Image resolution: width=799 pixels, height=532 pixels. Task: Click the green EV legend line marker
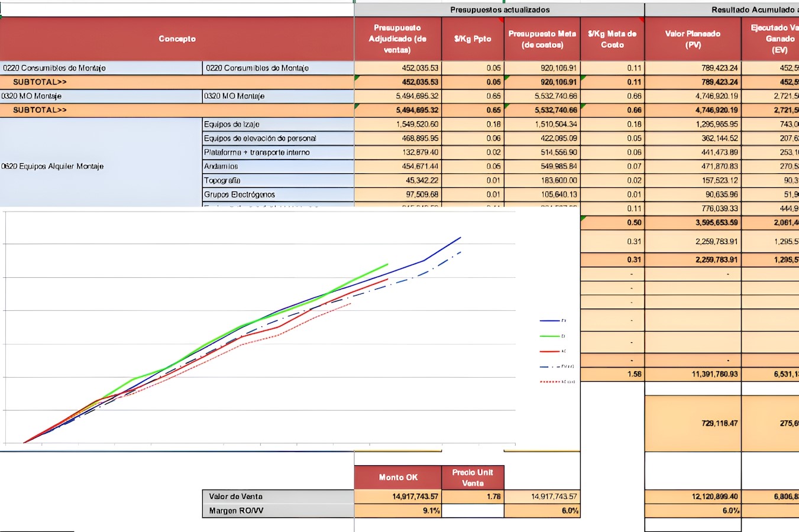point(549,336)
